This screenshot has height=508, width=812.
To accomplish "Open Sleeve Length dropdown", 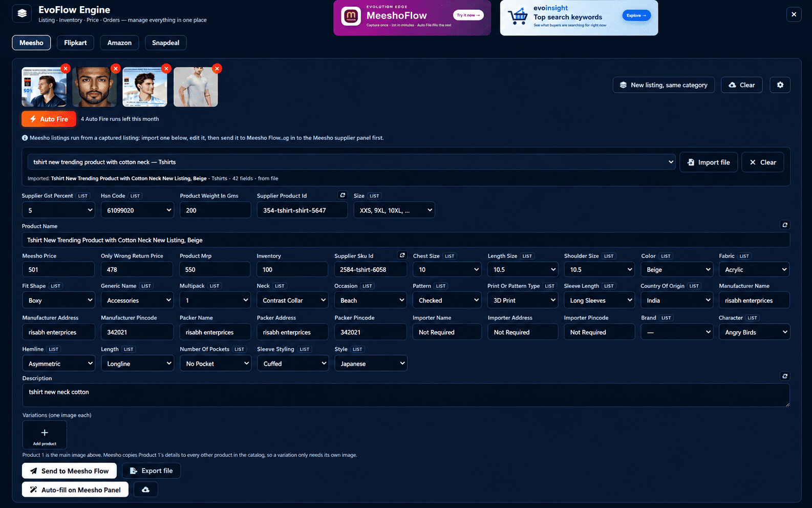I will click(600, 300).
